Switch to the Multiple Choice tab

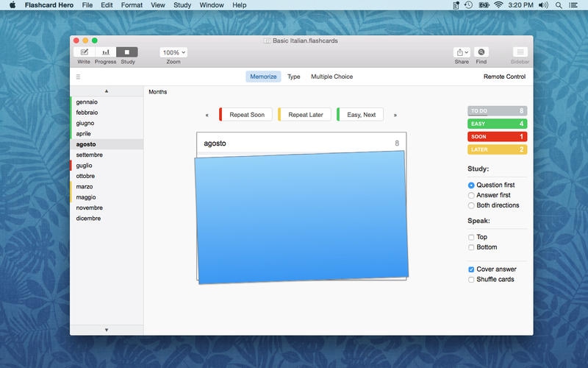[x=331, y=77]
